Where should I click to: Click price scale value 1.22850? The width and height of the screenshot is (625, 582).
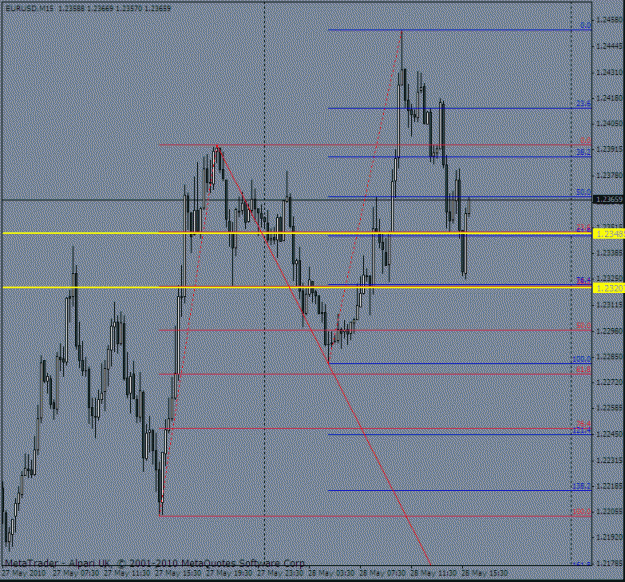(610, 356)
